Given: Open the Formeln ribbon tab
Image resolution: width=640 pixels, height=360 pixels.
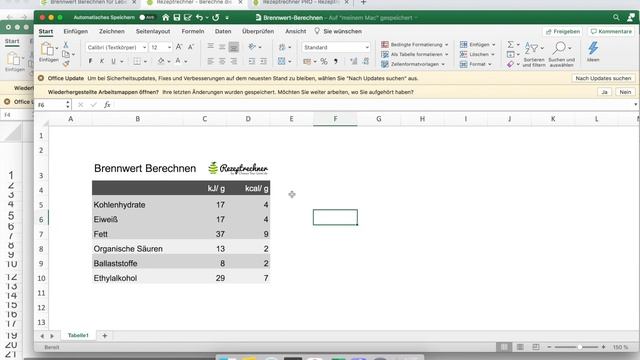Looking at the screenshot, I should [193, 31].
